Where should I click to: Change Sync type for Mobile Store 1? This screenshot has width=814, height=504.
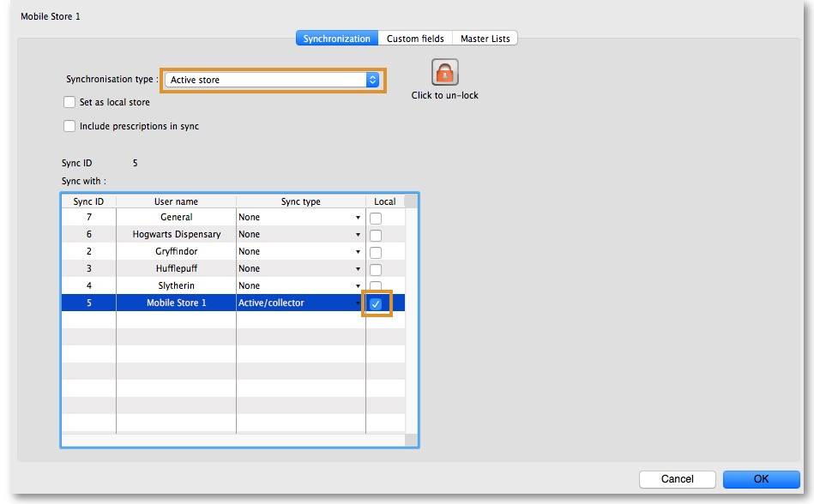[358, 303]
